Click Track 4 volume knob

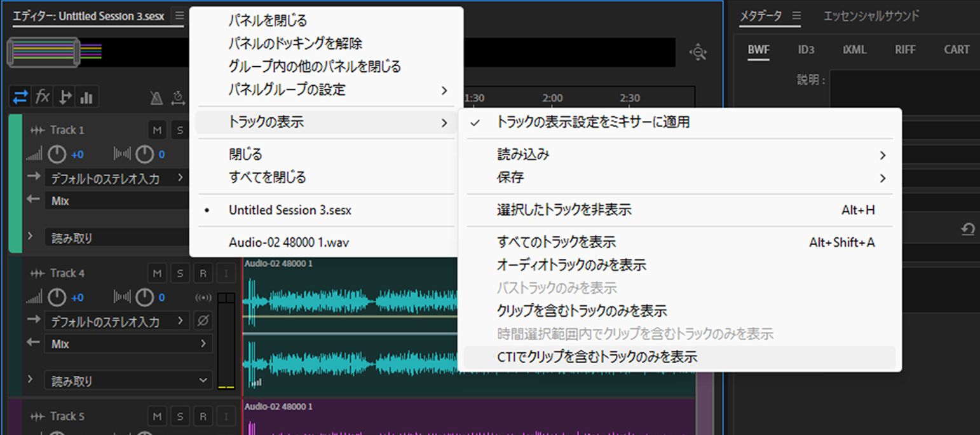coord(57,297)
